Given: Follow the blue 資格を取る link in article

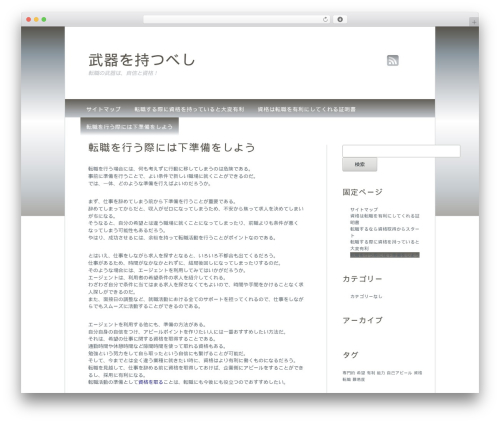Looking at the screenshot, I should (151, 382).
